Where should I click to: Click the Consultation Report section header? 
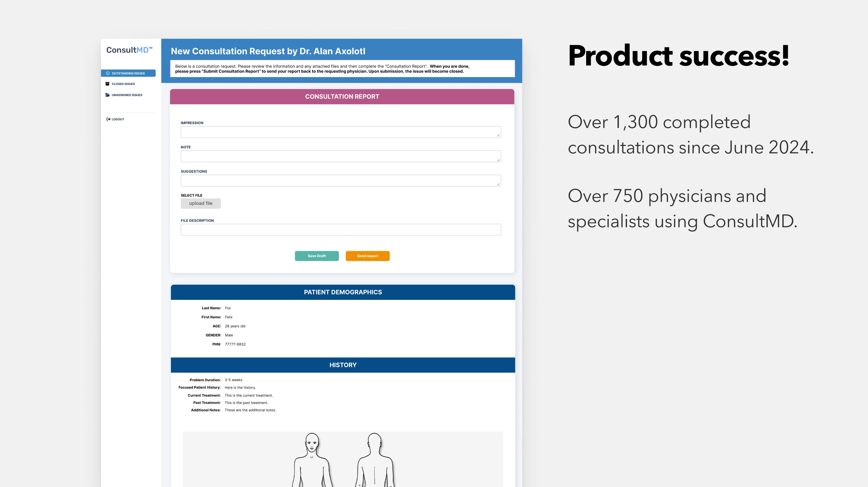point(342,97)
